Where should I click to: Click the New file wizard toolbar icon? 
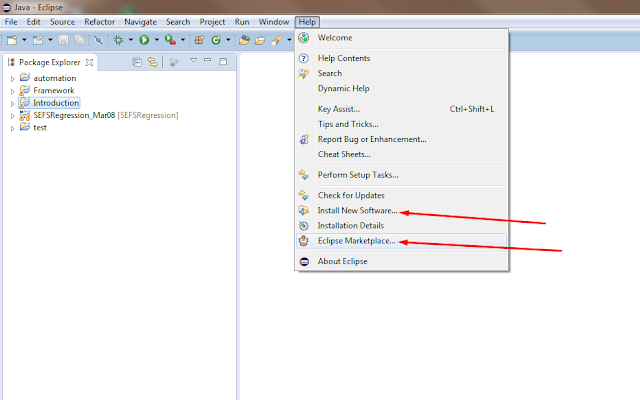tap(12, 40)
